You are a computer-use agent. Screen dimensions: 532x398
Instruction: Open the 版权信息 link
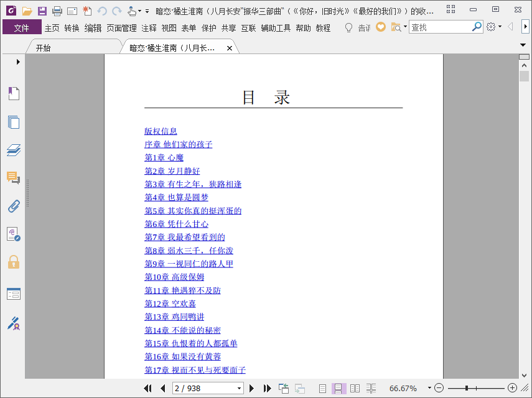click(161, 131)
